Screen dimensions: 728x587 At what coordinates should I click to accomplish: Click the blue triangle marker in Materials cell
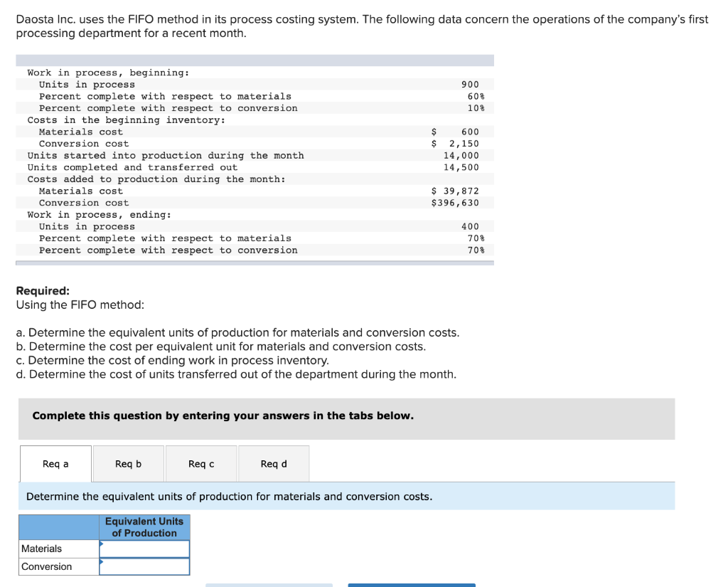click(101, 544)
